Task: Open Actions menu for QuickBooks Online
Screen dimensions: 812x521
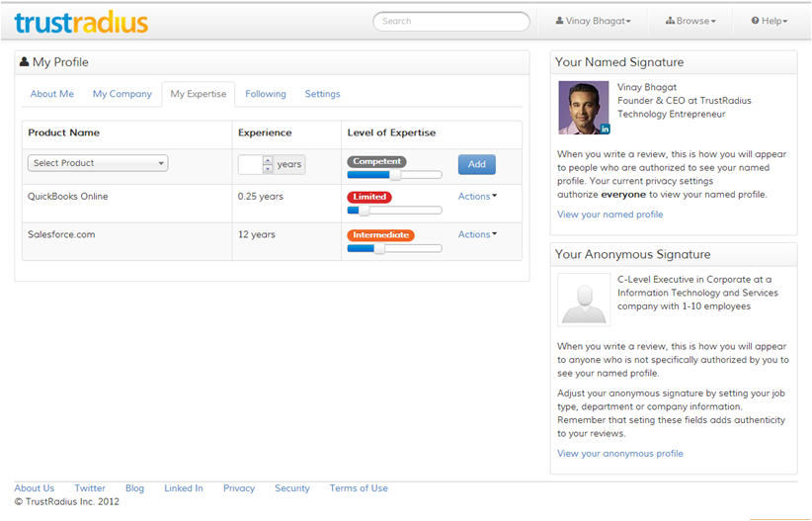Action: point(477,196)
